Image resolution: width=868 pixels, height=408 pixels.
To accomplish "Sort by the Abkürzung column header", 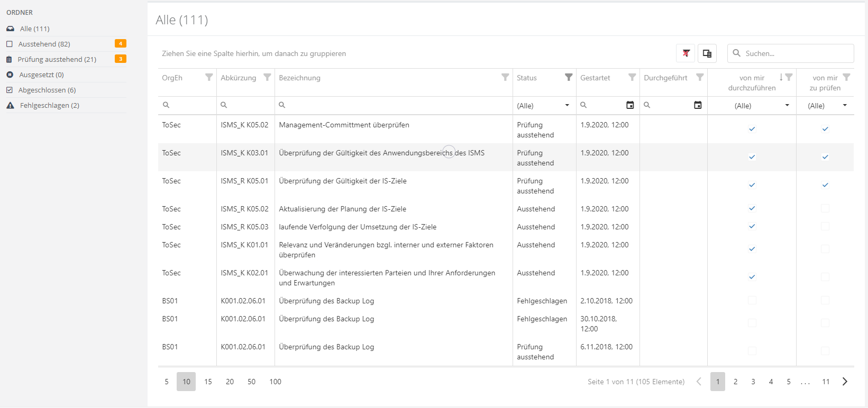I will click(239, 78).
